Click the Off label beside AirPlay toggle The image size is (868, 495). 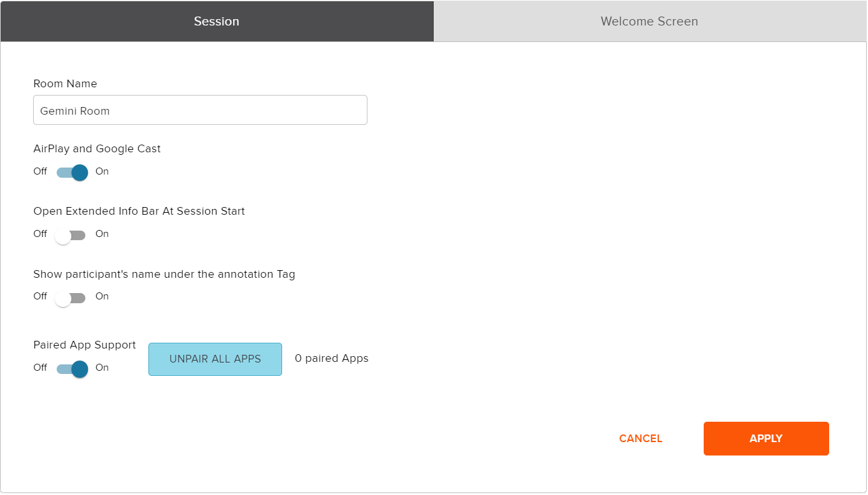pos(39,171)
